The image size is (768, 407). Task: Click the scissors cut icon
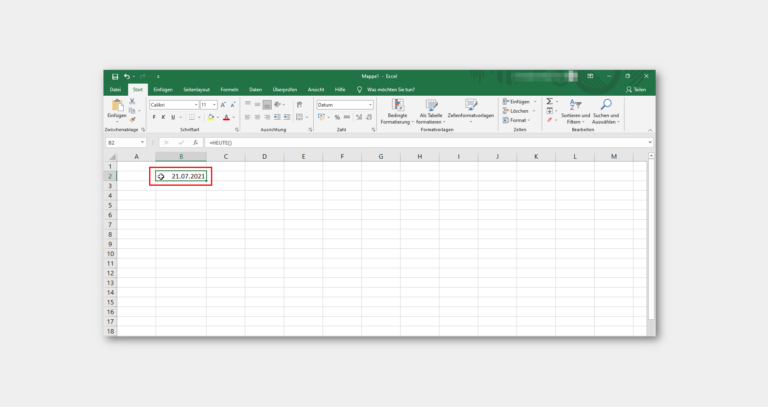point(132,101)
